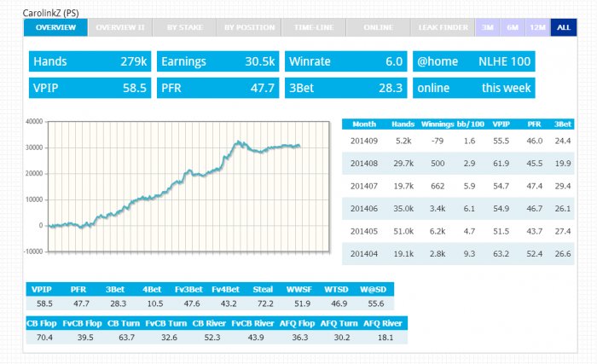Switch to the BY POSITION tab
This screenshot has width=597, height=364.
249,27
